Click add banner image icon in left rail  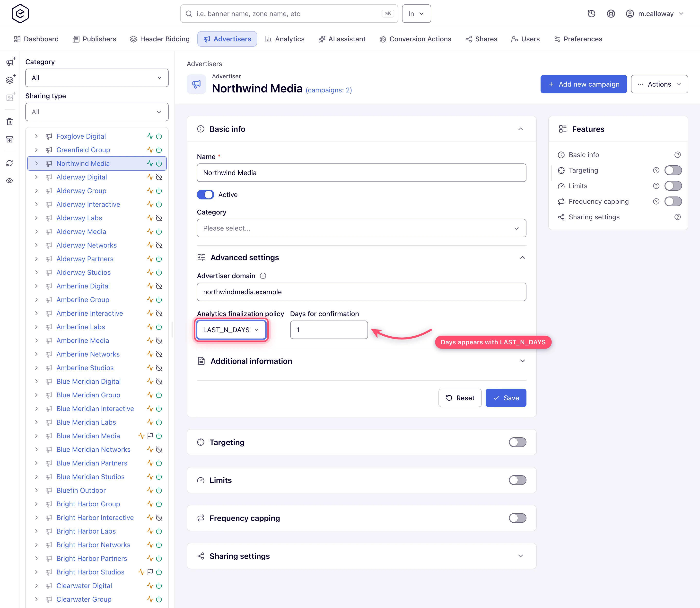tap(10, 97)
